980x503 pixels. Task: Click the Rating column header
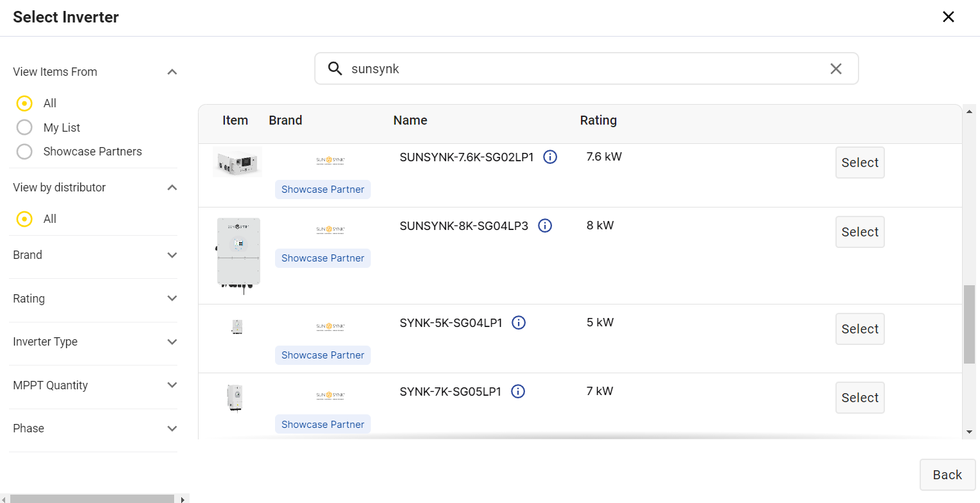(x=598, y=120)
